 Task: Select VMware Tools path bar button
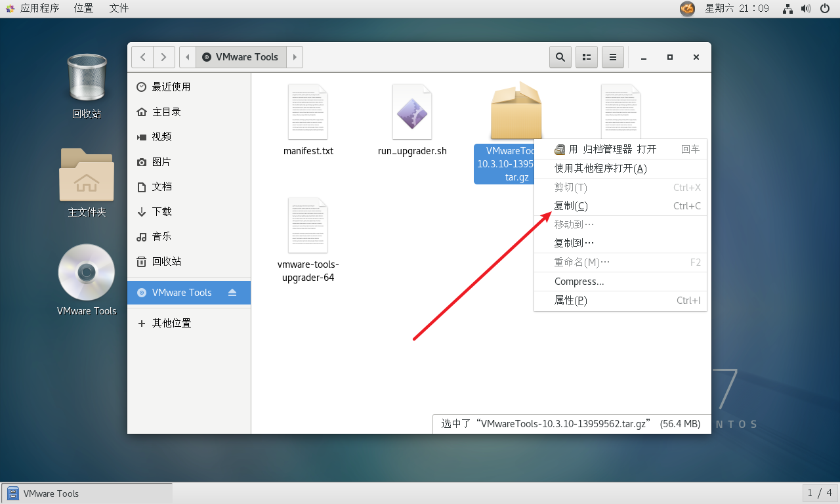241,57
